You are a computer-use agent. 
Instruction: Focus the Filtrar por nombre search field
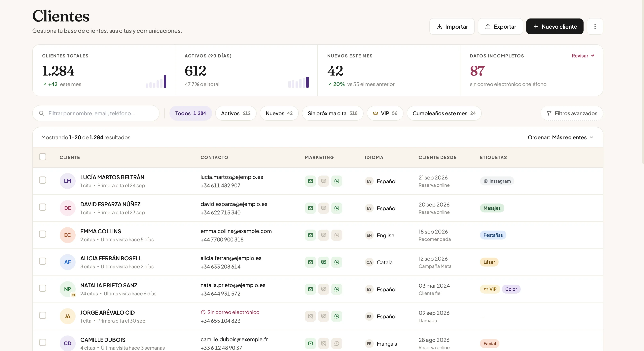(x=96, y=113)
